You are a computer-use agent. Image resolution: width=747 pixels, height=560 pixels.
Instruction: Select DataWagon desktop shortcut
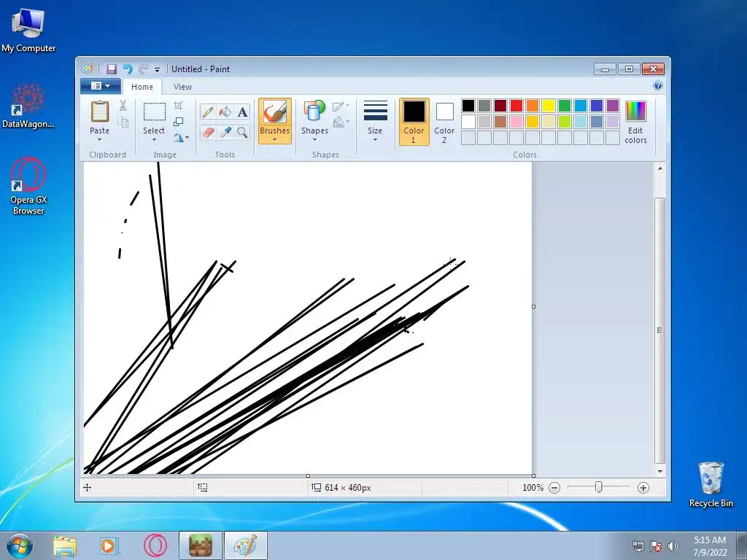pyautogui.click(x=28, y=106)
